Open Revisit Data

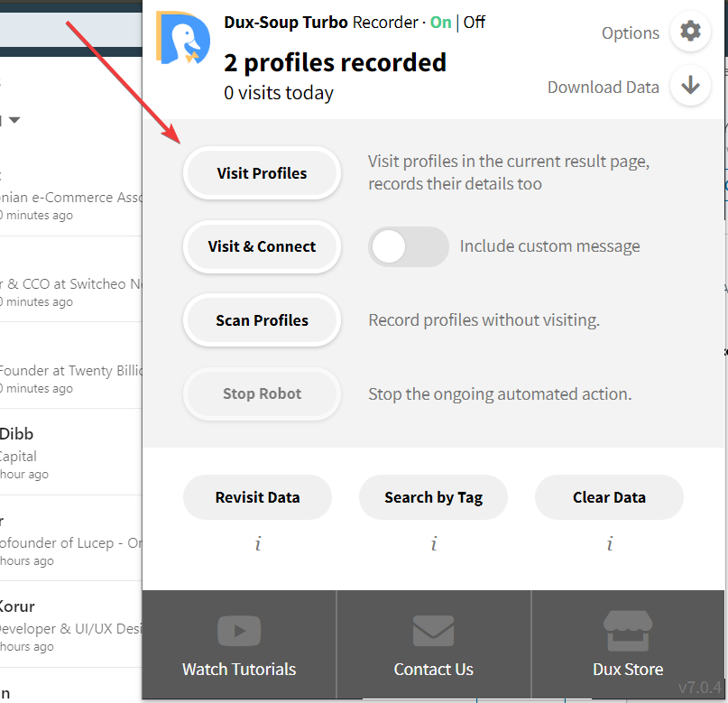258,497
